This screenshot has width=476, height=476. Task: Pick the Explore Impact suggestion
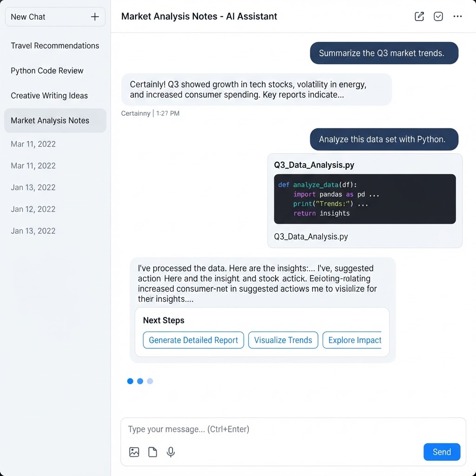pos(352,340)
